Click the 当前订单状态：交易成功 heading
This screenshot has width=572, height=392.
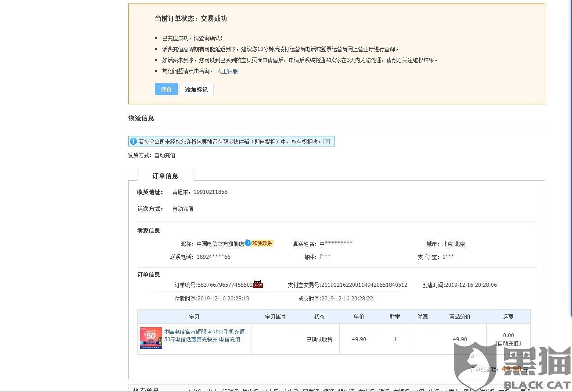point(191,19)
